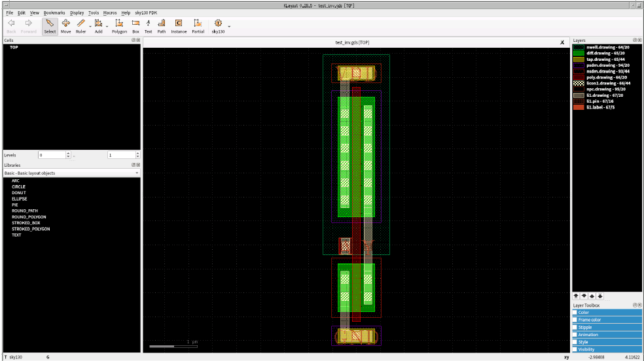Activate the Instance tool
Viewport: 644px width, 361px height.
(179, 26)
